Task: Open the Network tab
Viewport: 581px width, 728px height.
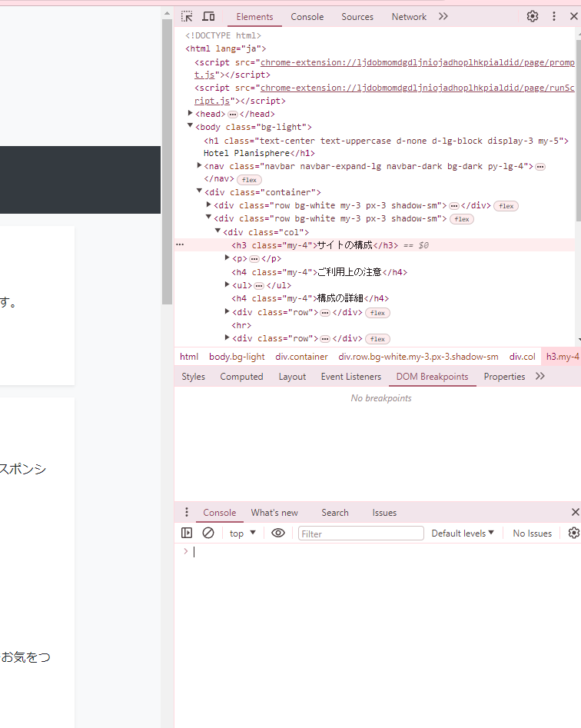Action: pyautogui.click(x=408, y=17)
